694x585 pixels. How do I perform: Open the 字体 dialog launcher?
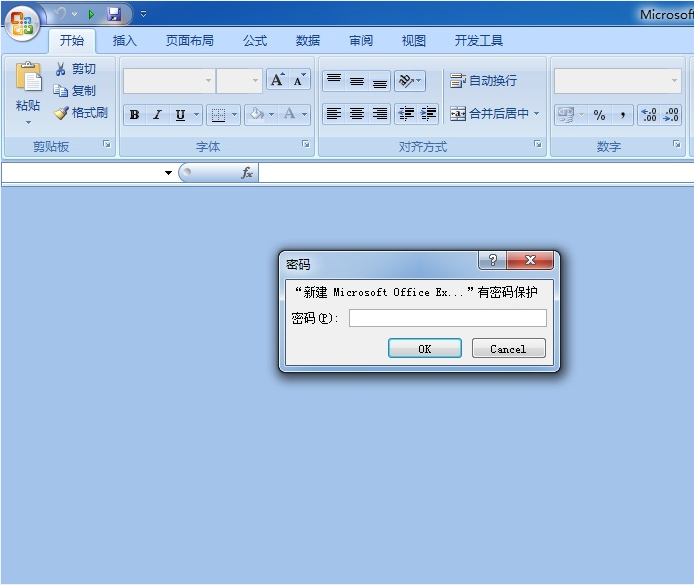(306, 144)
